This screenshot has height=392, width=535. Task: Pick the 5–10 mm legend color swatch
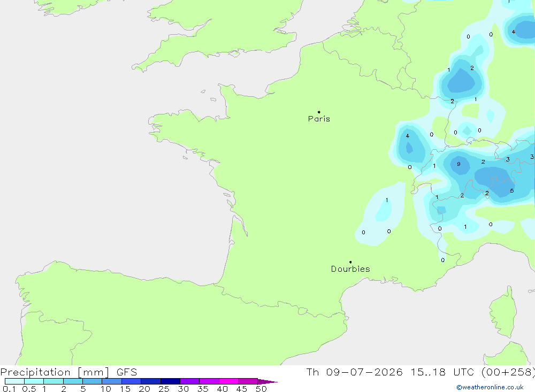point(93,381)
